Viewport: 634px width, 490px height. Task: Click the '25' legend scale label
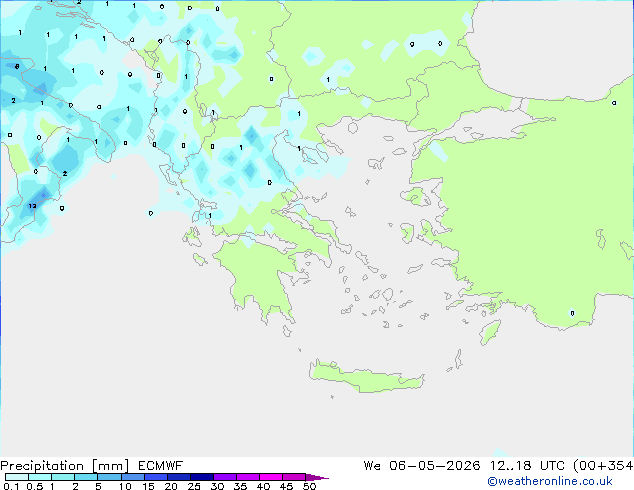click(194, 486)
